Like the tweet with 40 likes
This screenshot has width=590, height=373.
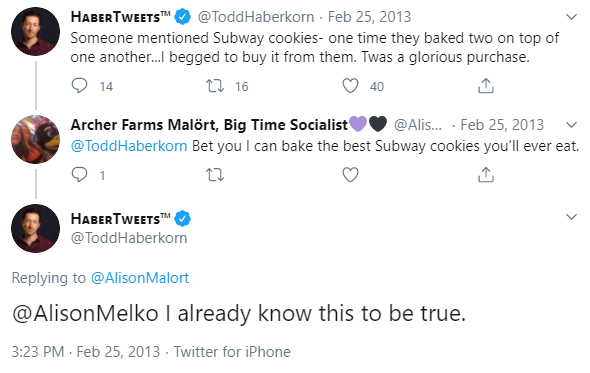(350, 86)
